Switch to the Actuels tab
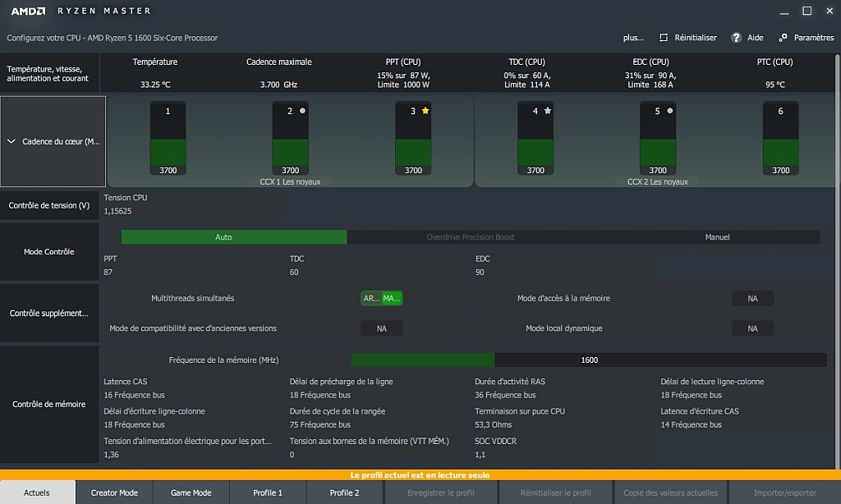Viewport: 841px width, 504px height. pyautogui.click(x=38, y=493)
